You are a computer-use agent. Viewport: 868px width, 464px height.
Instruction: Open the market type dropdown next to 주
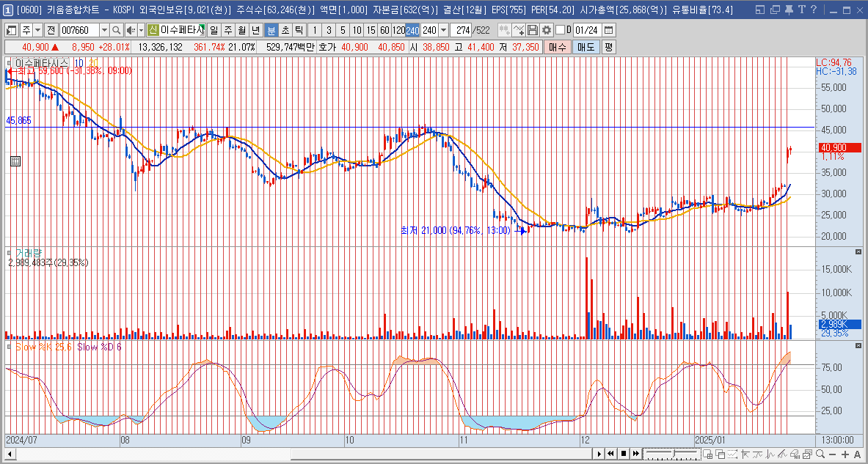(x=37, y=30)
